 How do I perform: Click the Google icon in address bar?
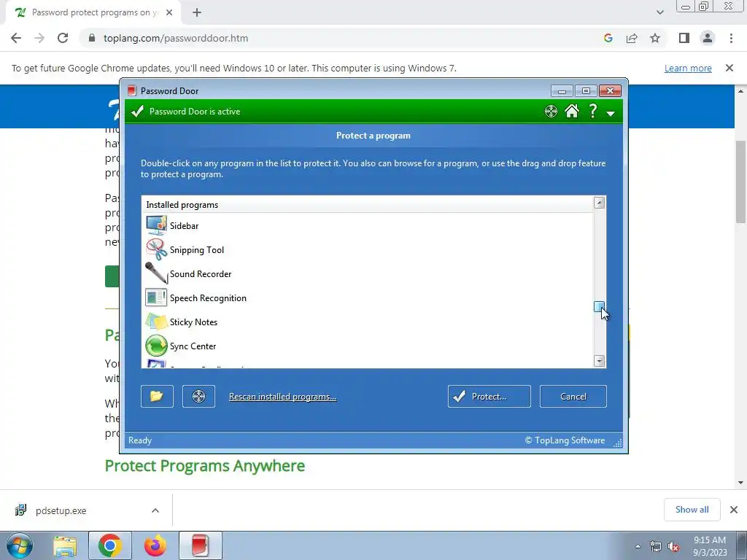[x=608, y=38]
